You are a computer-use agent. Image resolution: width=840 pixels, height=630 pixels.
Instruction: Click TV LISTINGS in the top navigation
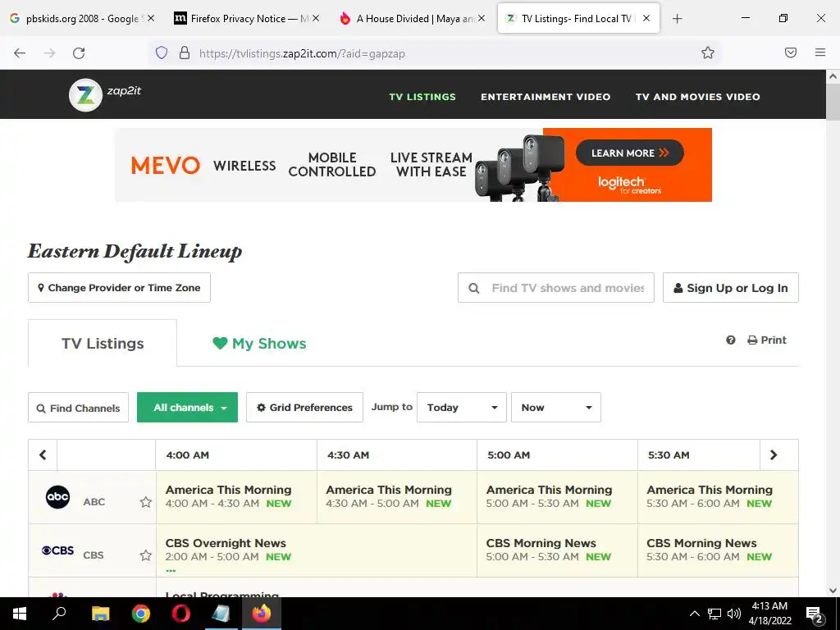tap(422, 97)
